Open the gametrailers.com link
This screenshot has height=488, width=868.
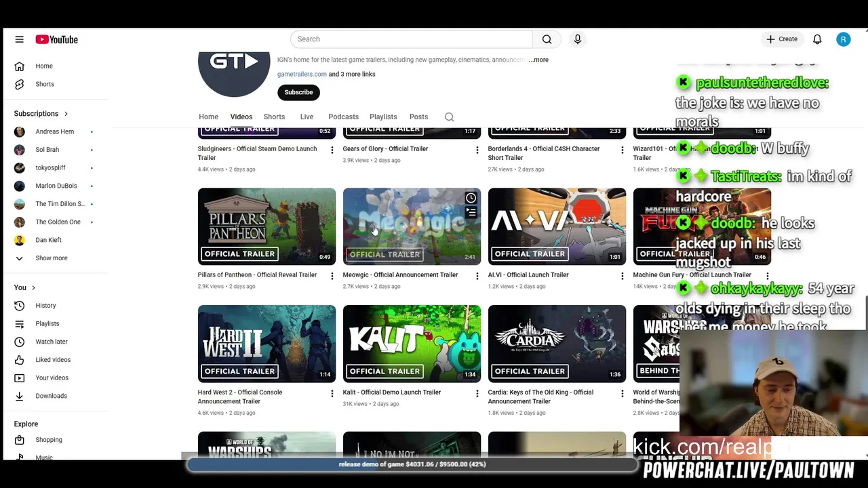pyautogui.click(x=302, y=74)
